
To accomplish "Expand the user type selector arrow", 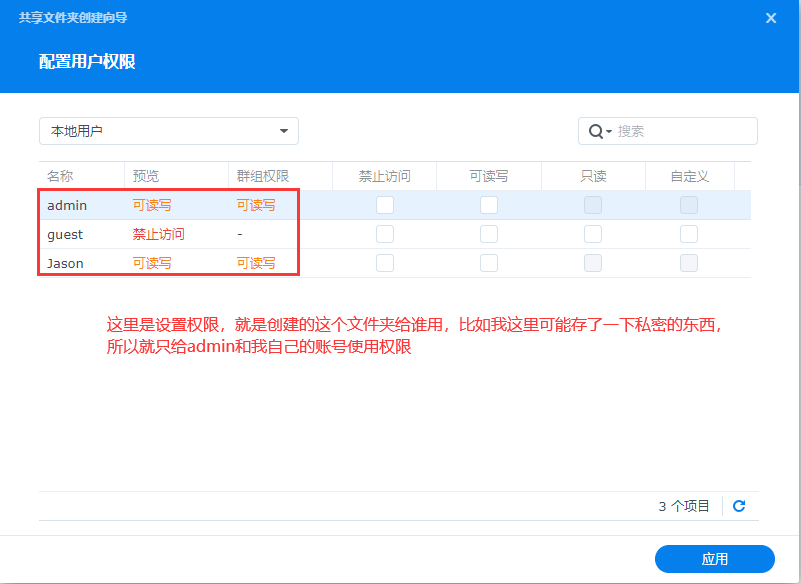I will pos(284,131).
